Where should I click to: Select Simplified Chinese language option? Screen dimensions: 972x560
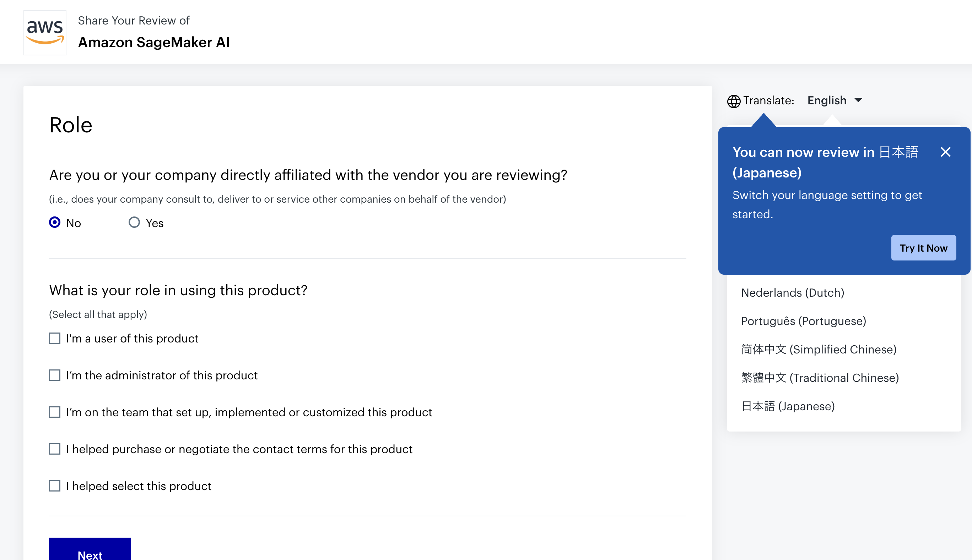[x=819, y=349]
